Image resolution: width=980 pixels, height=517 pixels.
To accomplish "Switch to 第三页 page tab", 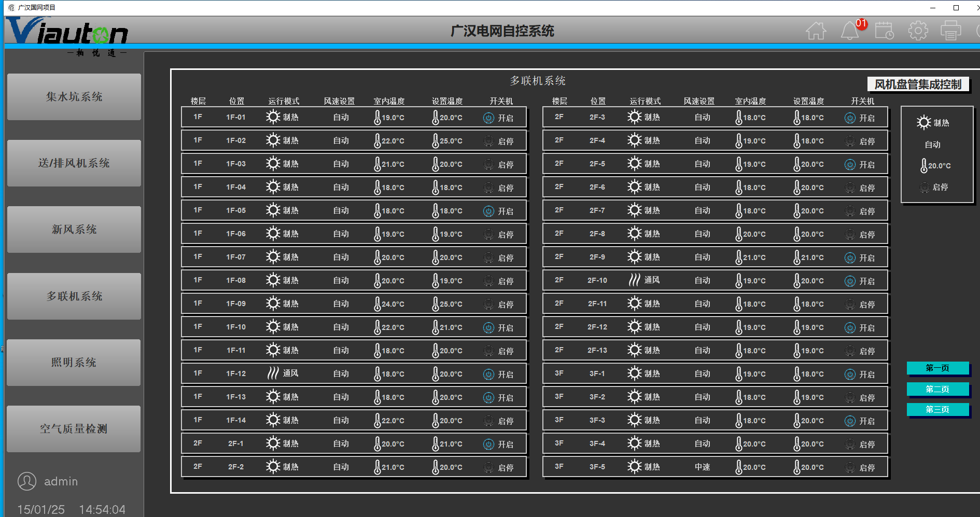I will 937,409.
